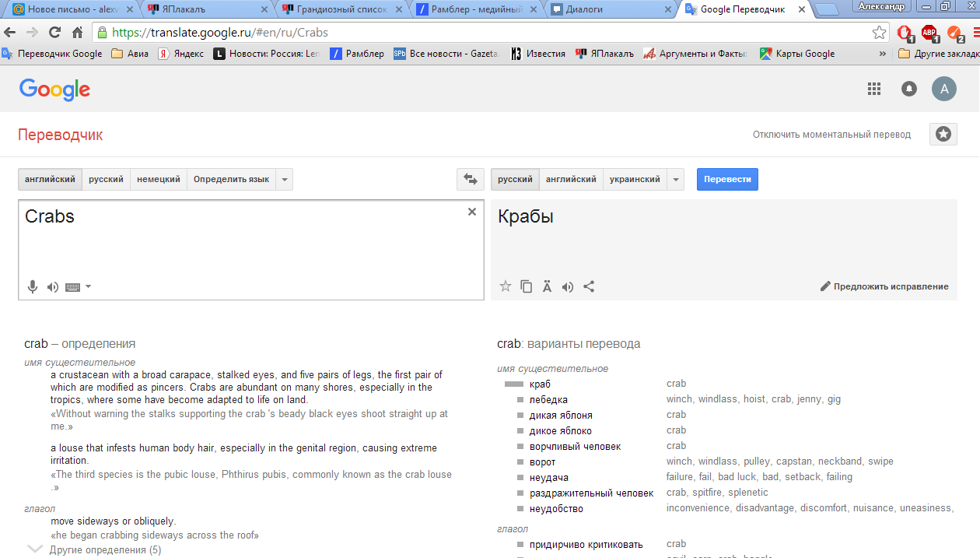Click the pencil suggest-edit icon
The height and width of the screenshot is (558, 980).
point(825,286)
